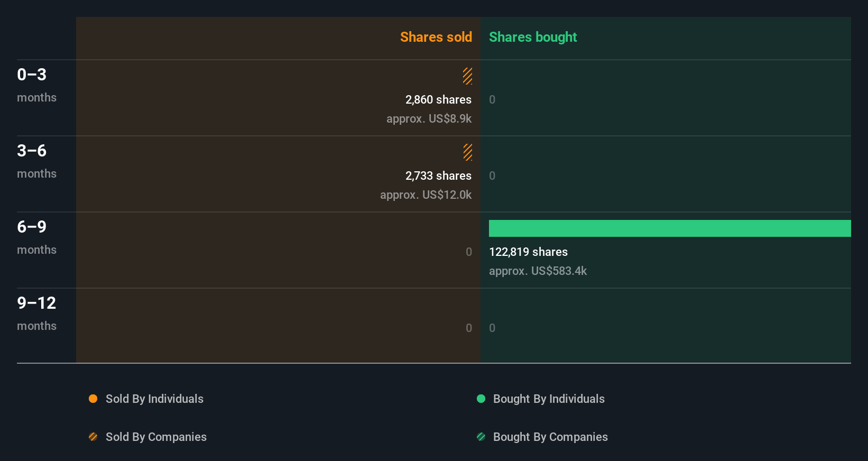The height and width of the screenshot is (461, 868).
Task: Click the bought 0 in 0–3 months row
Action: coord(492,99)
